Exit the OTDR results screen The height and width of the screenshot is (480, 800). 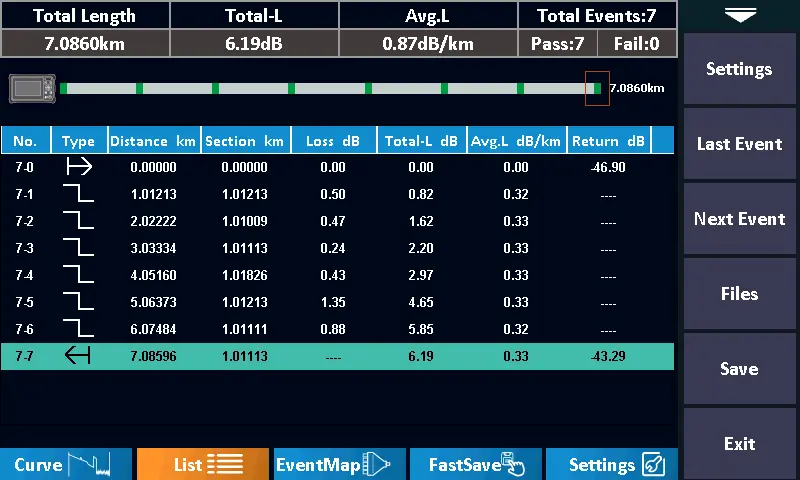coord(739,444)
